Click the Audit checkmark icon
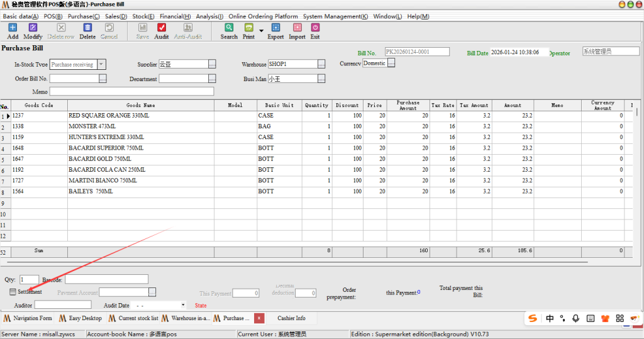This screenshot has width=644, height=339. 162,28
